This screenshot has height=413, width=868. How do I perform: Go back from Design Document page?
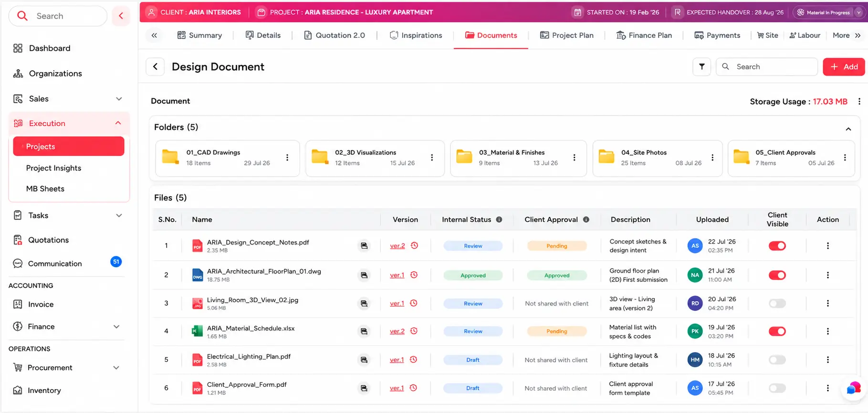click(155, 67)
